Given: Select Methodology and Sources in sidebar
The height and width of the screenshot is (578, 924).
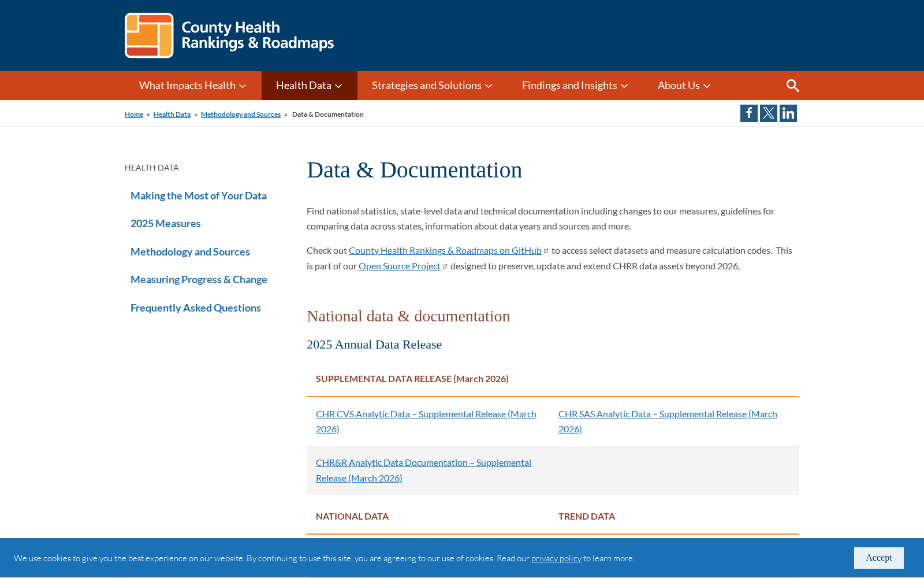Looking at the screenshot, I should coord(190,252).
